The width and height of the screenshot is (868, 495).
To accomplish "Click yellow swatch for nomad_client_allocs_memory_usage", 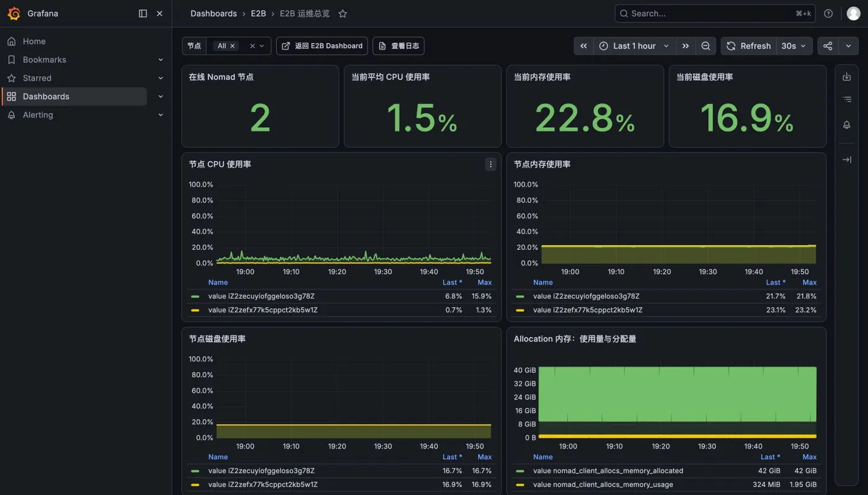I will [520, 485].
